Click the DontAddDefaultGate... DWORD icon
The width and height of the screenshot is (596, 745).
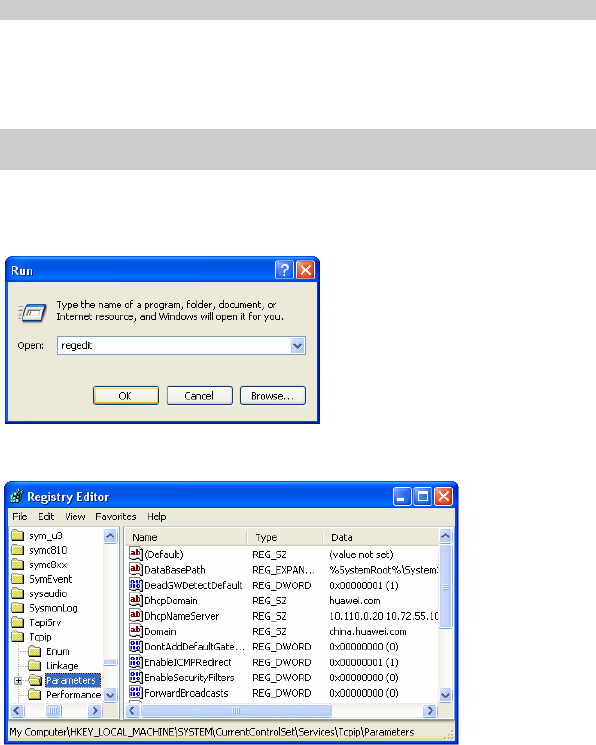[x=135, y=646]
